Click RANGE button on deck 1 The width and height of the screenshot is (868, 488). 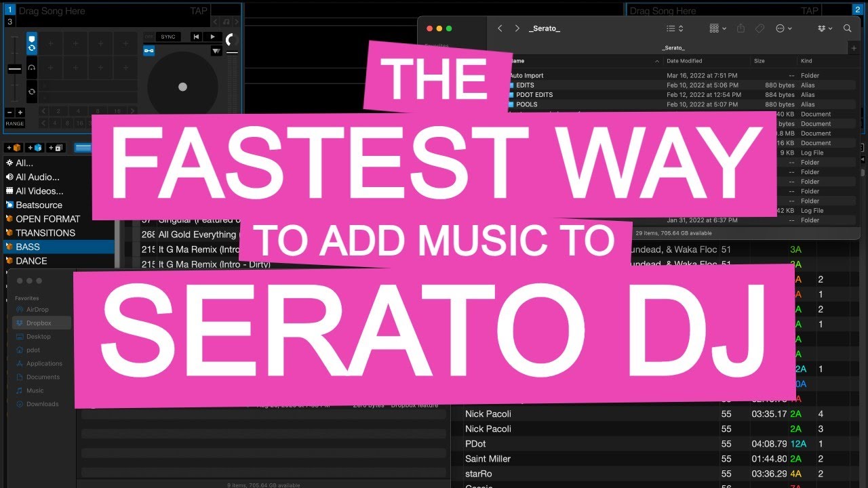tap(15, 124)
